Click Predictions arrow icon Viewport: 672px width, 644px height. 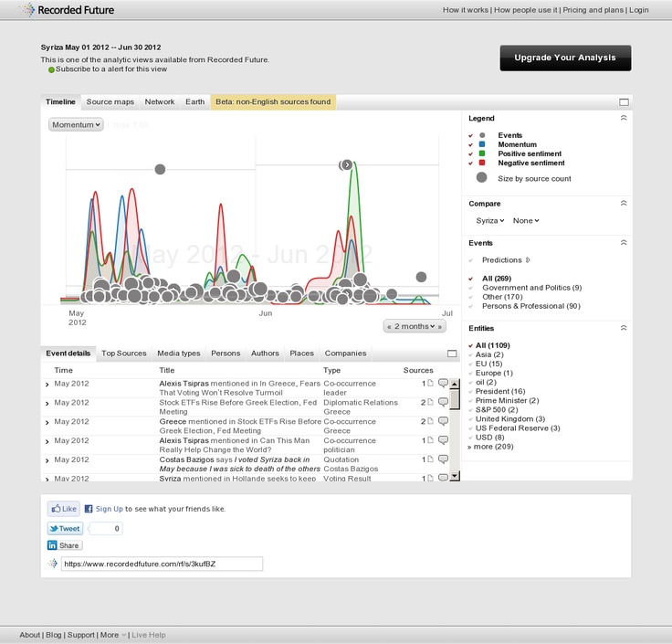tap(528, 259)
